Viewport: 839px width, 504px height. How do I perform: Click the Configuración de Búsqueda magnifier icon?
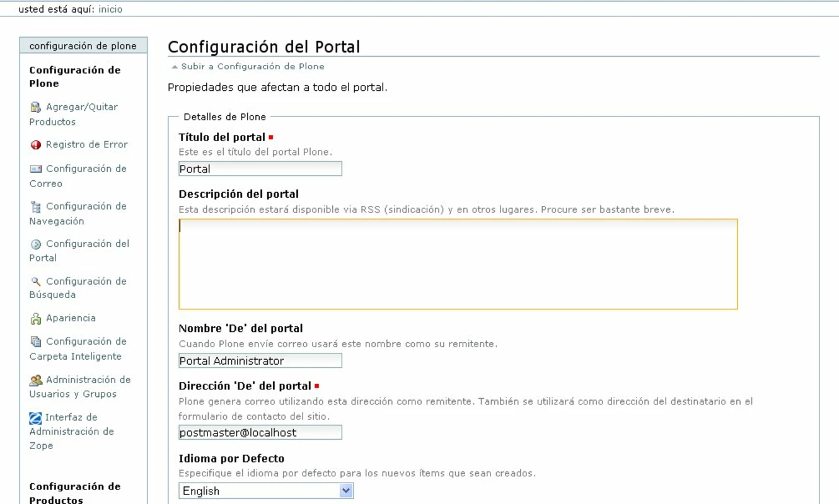(35, 282)
